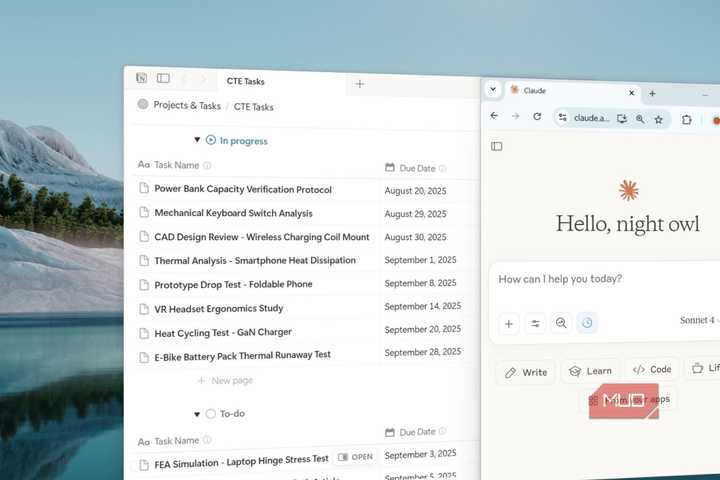Select the September 3, 2025 due date
The height and width of the screenshot is (480, 720).
pos(420,454)
